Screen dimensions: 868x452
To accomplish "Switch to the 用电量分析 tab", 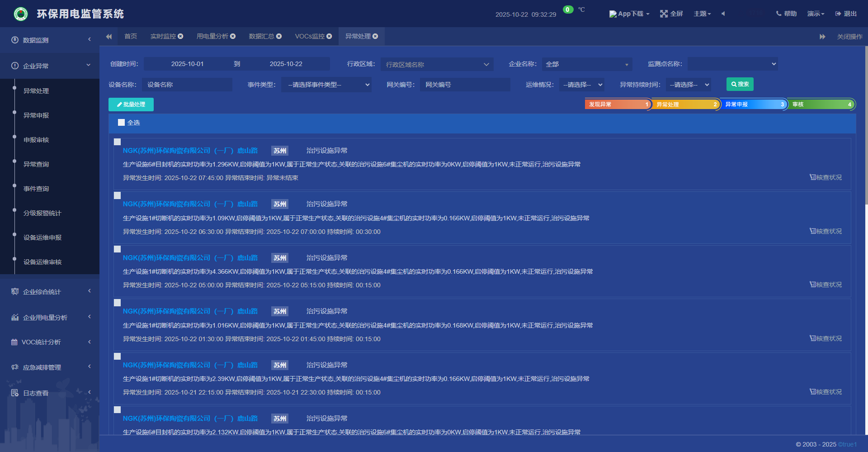I will click(212, 36).
